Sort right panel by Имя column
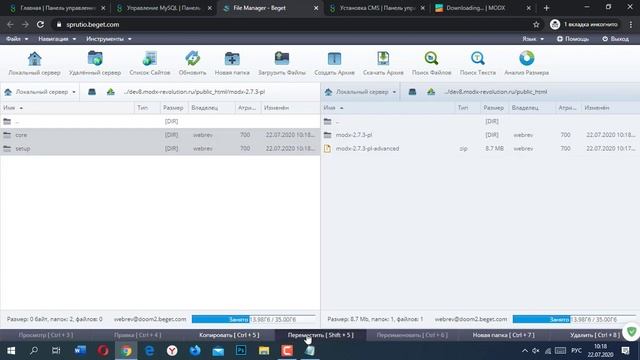The height and width of the screenshot is (360, 640). tap(388, 108)
